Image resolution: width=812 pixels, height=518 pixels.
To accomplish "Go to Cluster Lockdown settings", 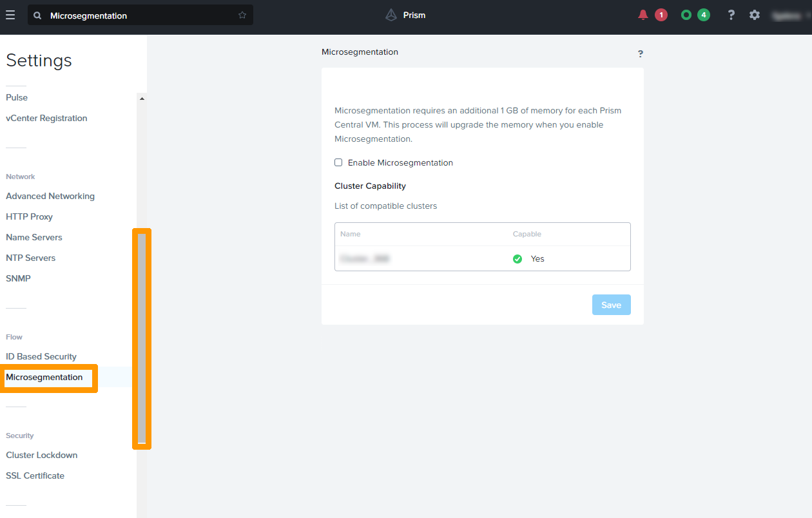I will 42,455.
